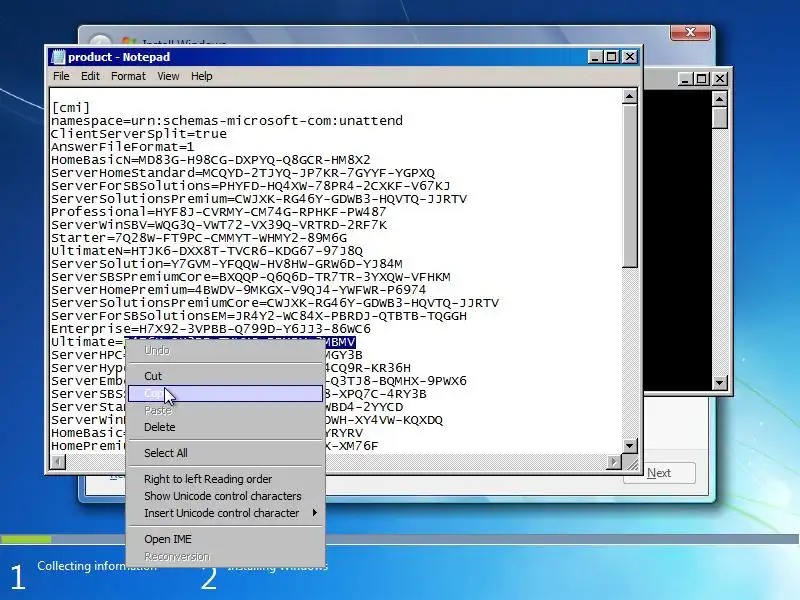Click the ClientServerSplit=true line
Screen dimensions: 800x600
pos(138,134)
